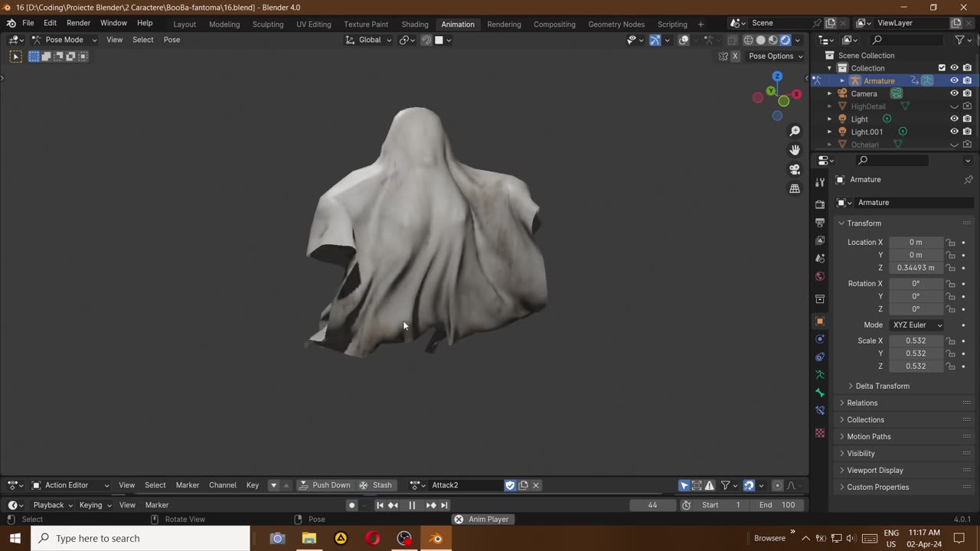Open the View Layer properties tab
Image resolution: width=980 pixels, height=551 pixels.
tap(820, 240)
